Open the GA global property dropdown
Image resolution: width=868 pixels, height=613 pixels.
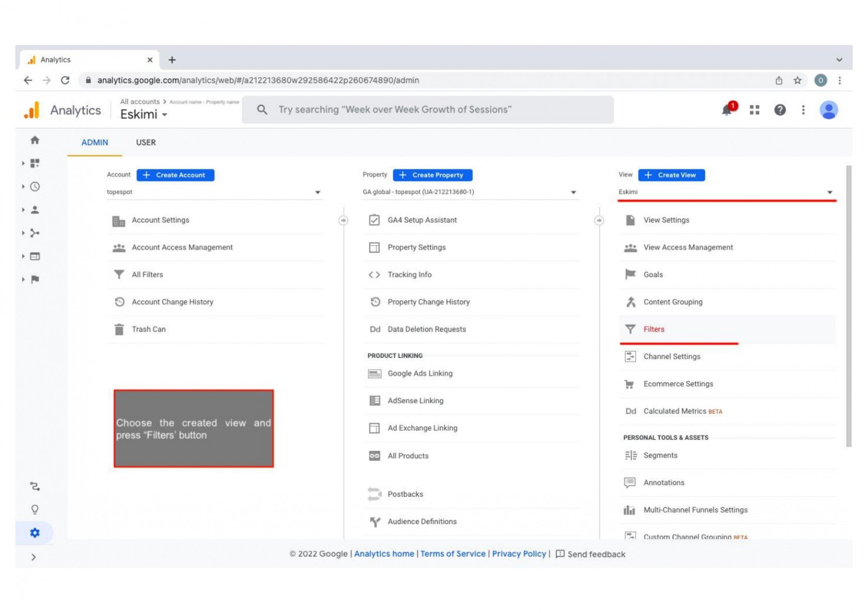(470, 192)
